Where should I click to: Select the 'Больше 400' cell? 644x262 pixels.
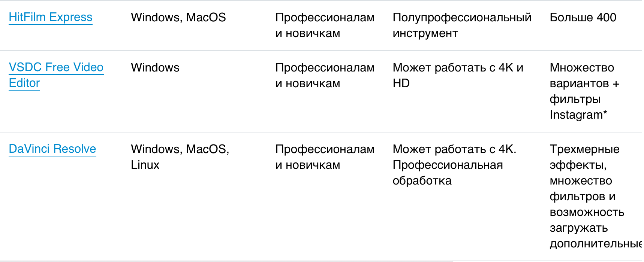[583, 18]
